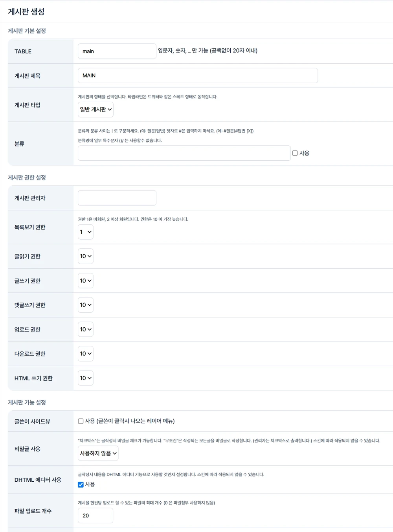Screen dimensions: 393x532
Task: Expand the 다운로드 권한 selector
Action: pyautogui.click(x=86, y=354)
